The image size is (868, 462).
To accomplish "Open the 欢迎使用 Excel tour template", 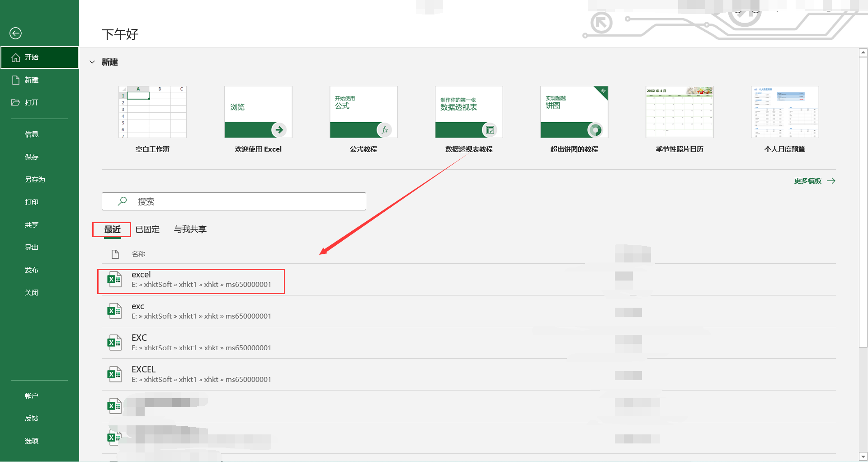I will click(258, 119).
